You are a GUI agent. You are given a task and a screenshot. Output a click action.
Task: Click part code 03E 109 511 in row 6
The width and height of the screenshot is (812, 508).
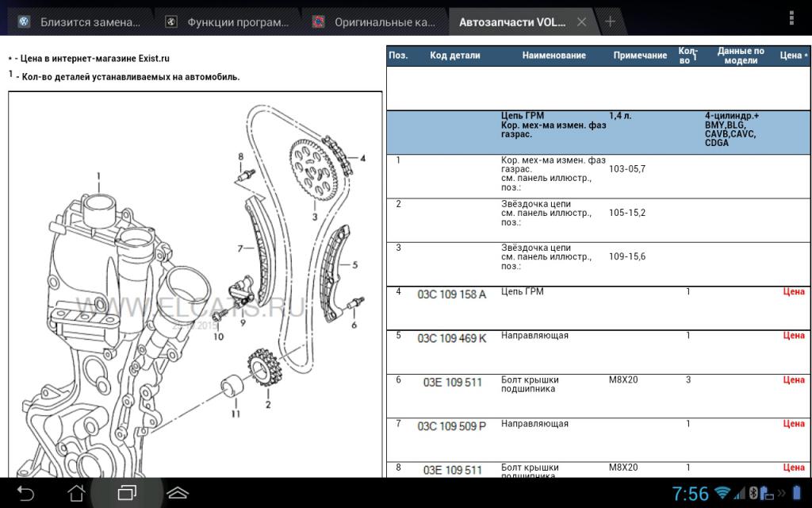click(453, 383)
